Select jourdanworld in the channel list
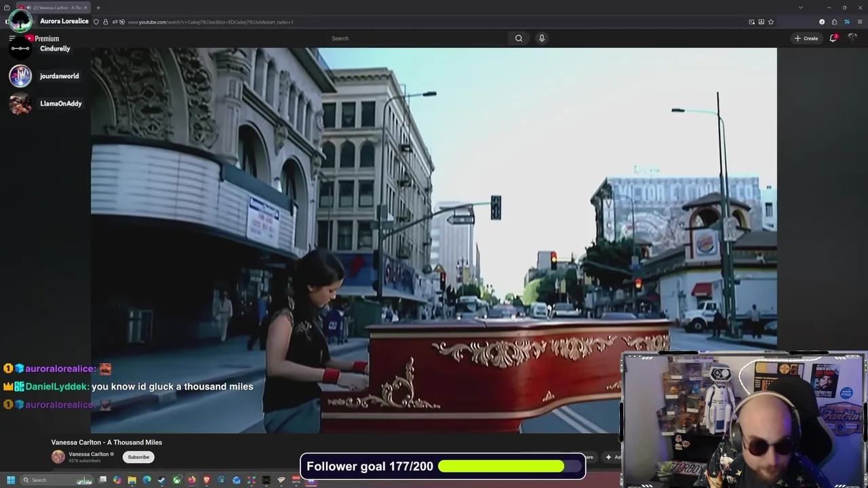This screenshot has height=488, width=868. click(x=59, y=76)
